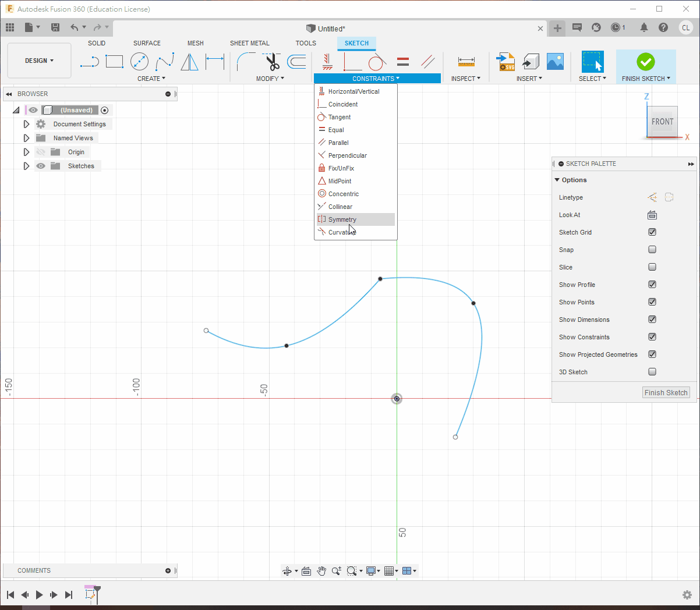Open the DESIGN workspace dropdown
Viewport: 700px width, 610px height.
coord(39,61)
